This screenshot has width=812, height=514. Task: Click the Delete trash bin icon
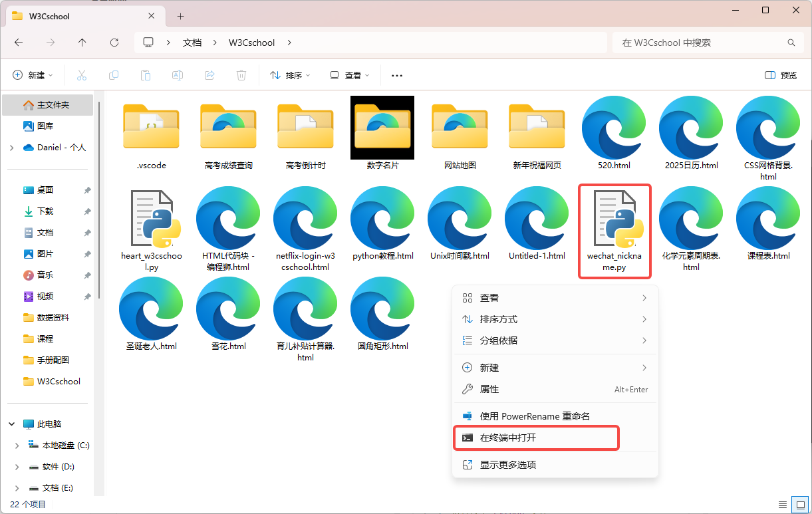pyautogui.click(x=241, y=75)
